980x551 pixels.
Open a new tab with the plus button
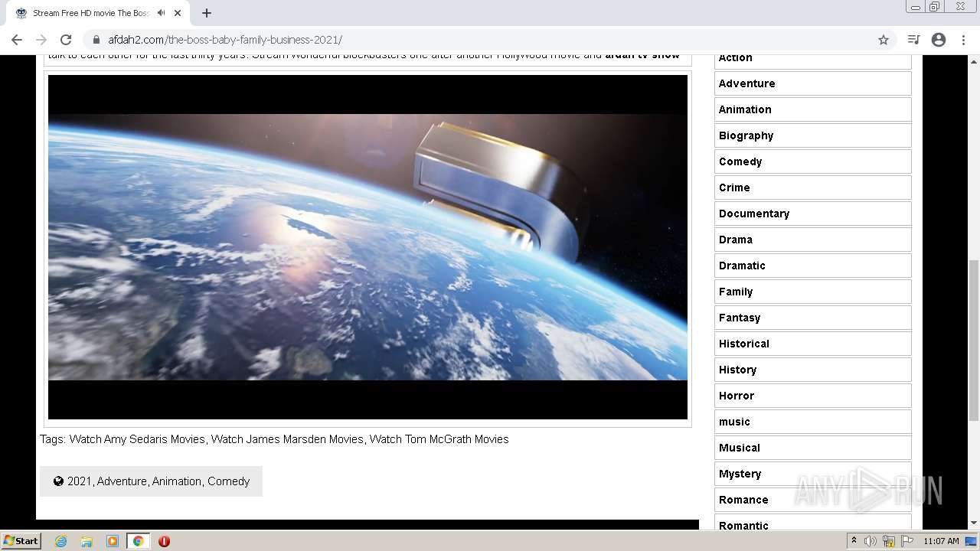(207, 13)
